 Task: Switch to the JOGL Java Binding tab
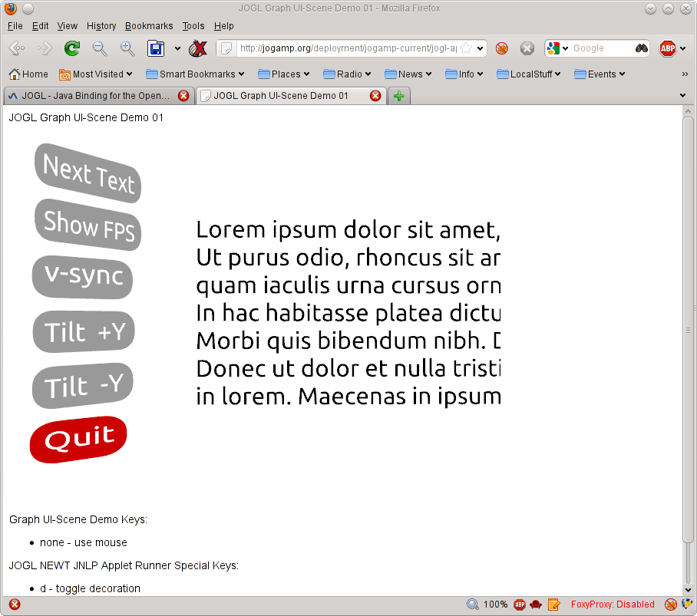(97, 96)
